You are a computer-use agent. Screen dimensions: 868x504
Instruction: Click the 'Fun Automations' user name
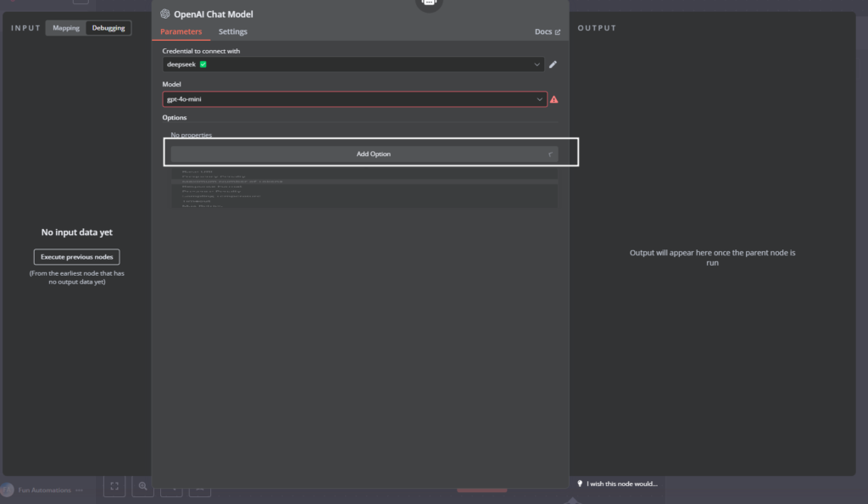tap(44, 490)
